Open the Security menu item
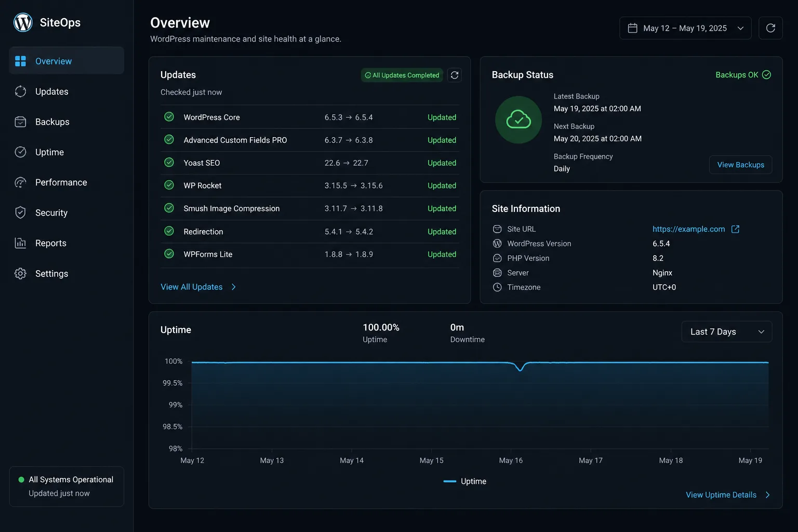The image size is (798, 532). click(x=66, y=212)
